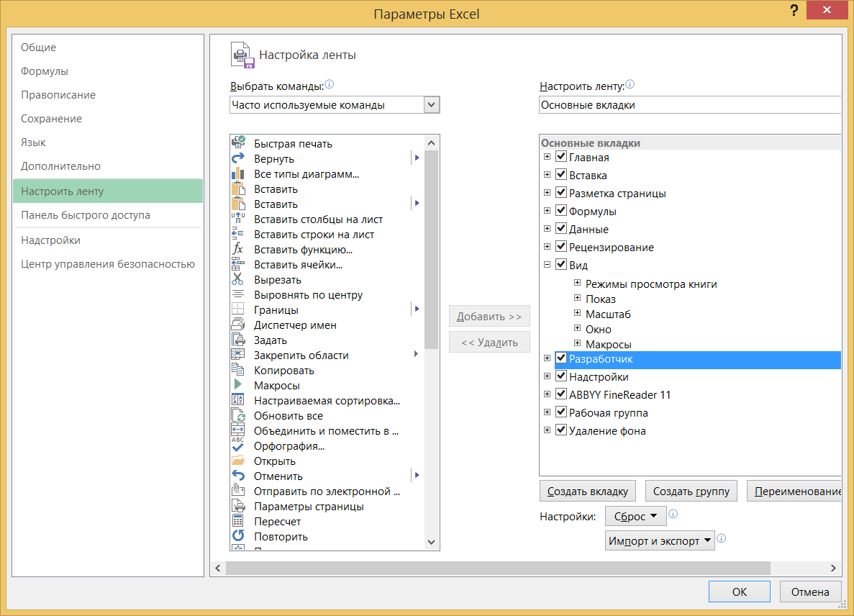Click the Добавить >> button
The height and width of the screenshot is (616, 854).
click(x=489, y=317)
